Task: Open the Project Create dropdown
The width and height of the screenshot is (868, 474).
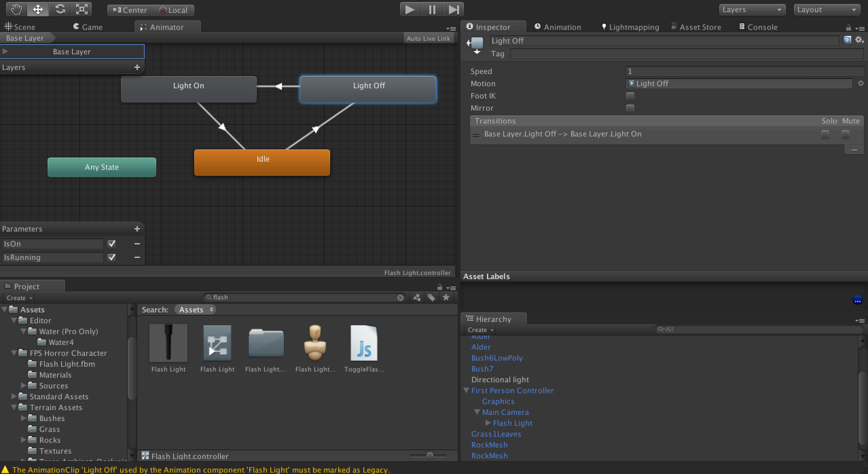Action: pyautogui.click(x=19, y=298)
